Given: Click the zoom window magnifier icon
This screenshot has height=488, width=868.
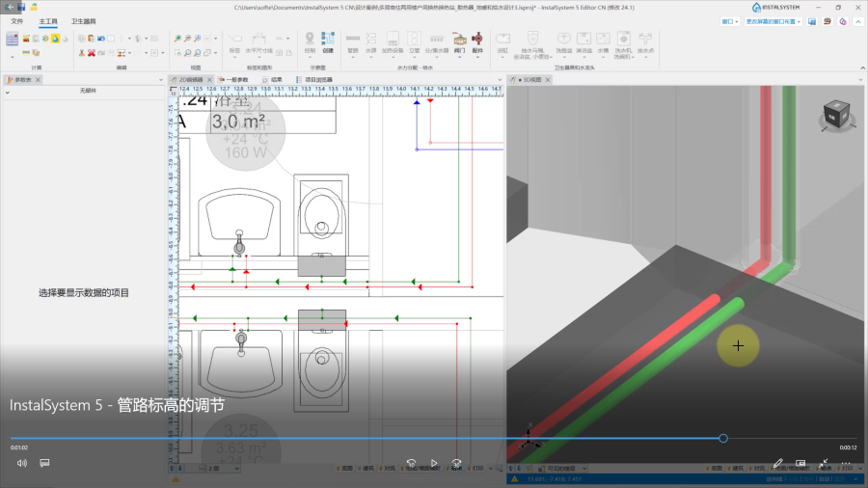Looking at the screenshot, I should (198, 39).
